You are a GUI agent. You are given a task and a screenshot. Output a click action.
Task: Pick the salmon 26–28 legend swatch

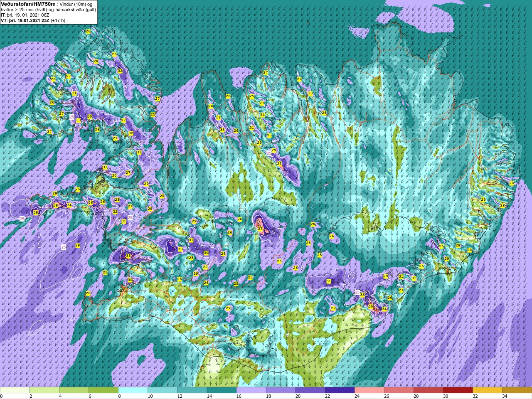(399, 390)
